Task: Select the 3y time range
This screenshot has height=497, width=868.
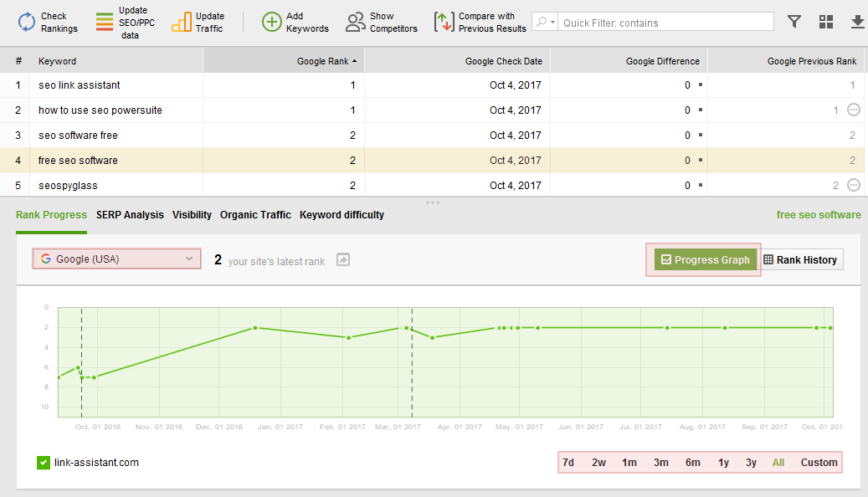Action: coord(751,463)
